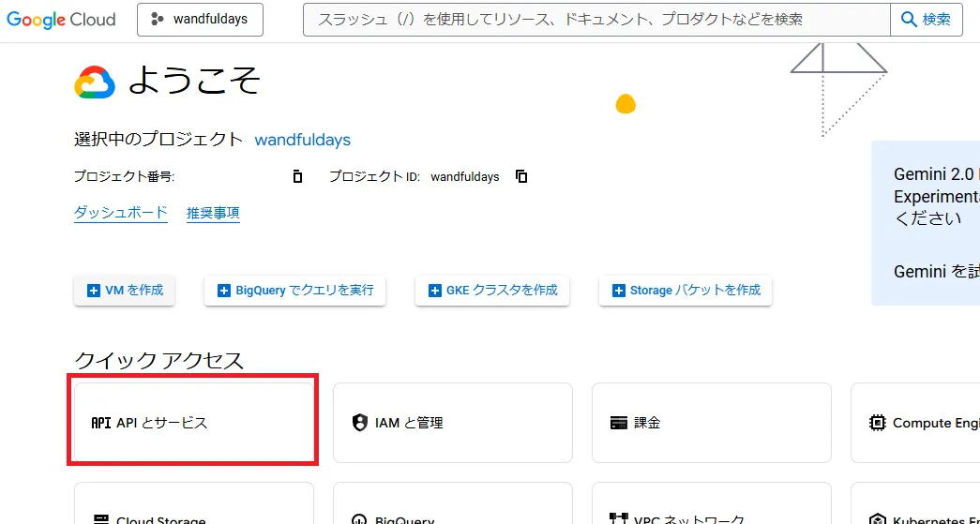
Task: Open the wandfuldays project picker
Action: click(200, 20)
